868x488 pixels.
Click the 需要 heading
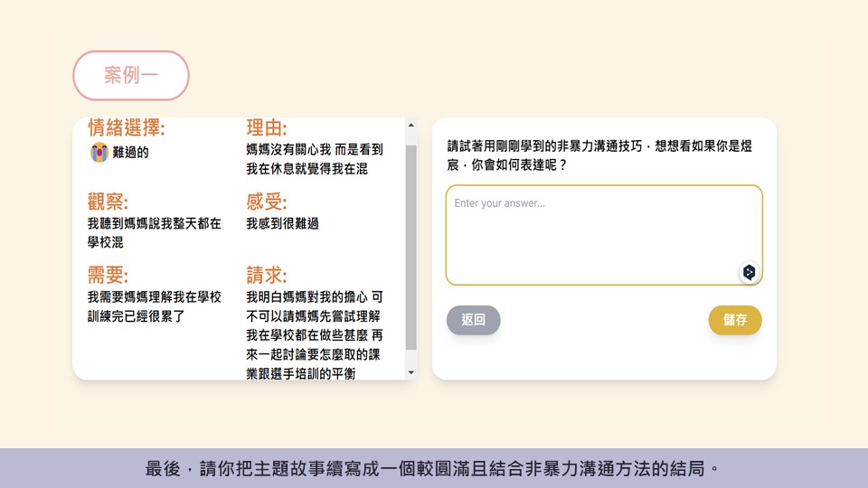click(x=108, y=275)
